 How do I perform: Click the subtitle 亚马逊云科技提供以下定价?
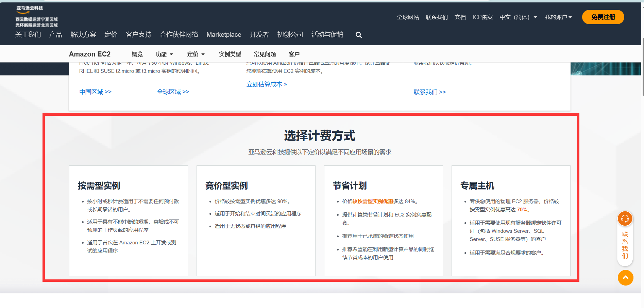pos(320,152)
